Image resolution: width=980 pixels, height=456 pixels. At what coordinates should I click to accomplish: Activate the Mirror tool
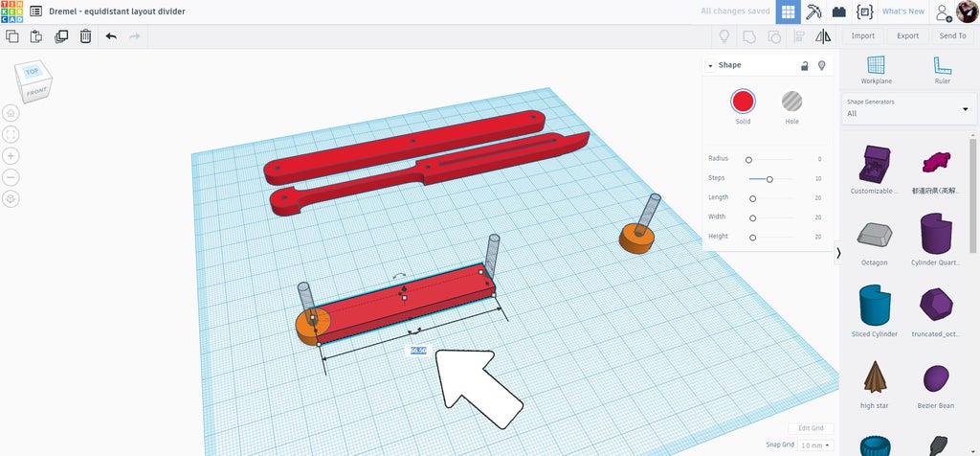click(x=823, y=36)
